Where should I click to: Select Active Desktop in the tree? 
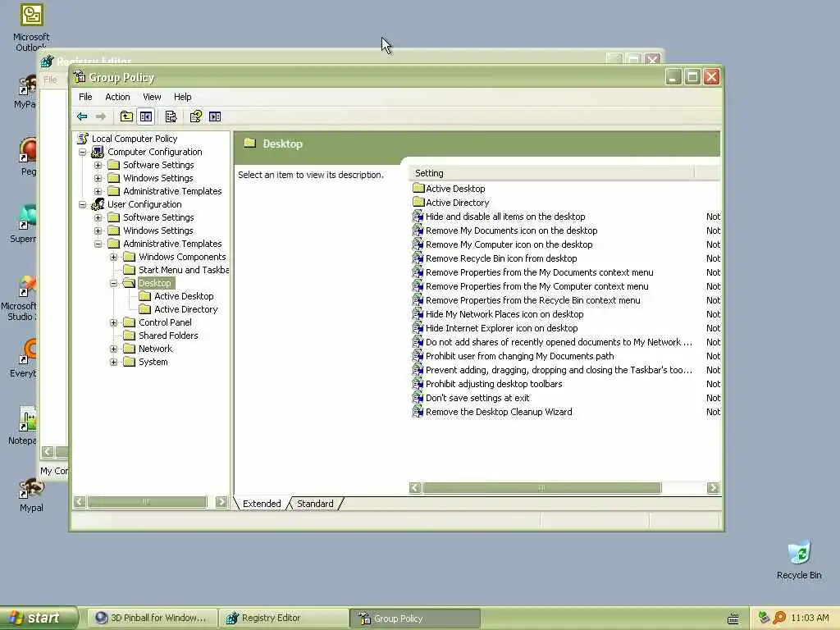pyautogui.click(x=184, y=295)
